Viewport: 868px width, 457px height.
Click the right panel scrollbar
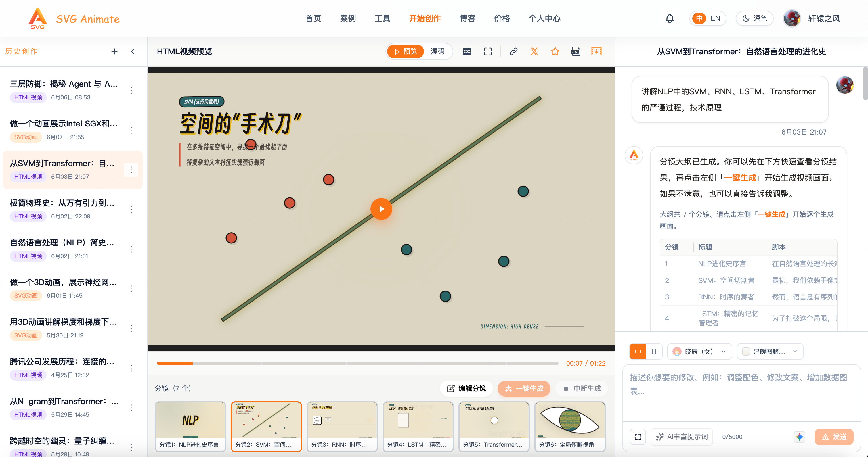[865, 84]
